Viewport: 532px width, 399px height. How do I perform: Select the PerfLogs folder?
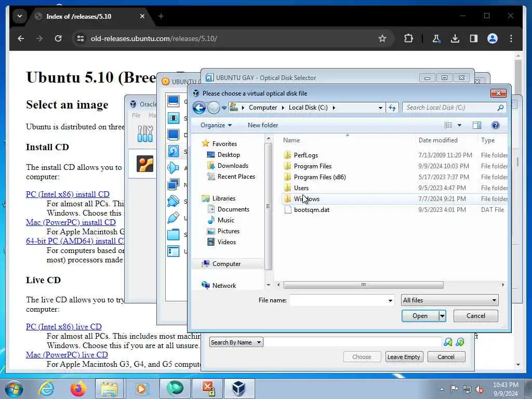pos(305,155)
